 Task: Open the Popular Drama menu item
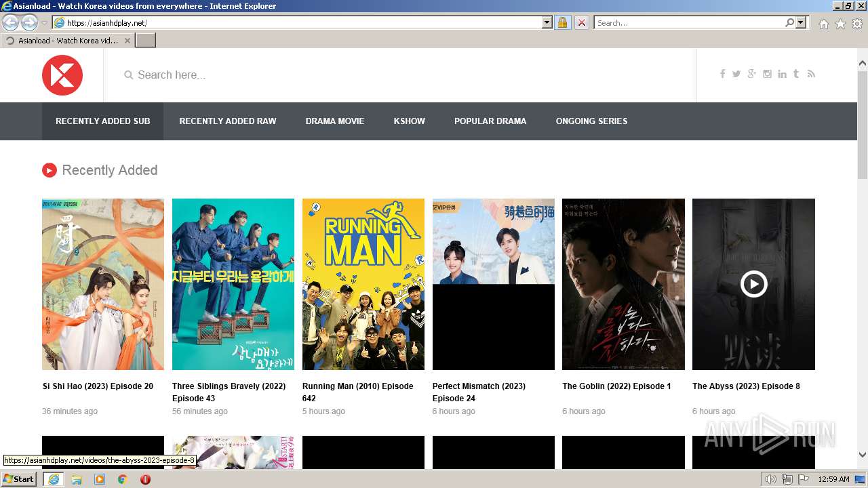pyautogui.click(x=490, y=121)
